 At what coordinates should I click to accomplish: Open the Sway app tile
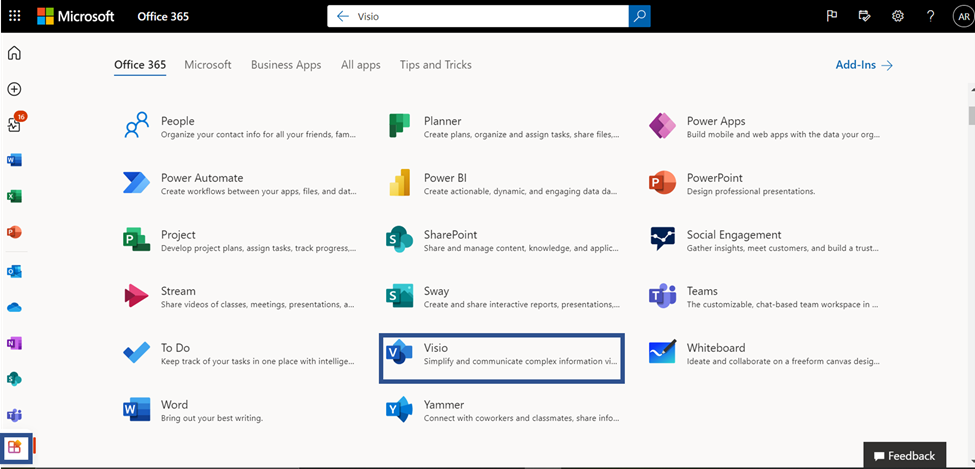(x=503, y=296)
